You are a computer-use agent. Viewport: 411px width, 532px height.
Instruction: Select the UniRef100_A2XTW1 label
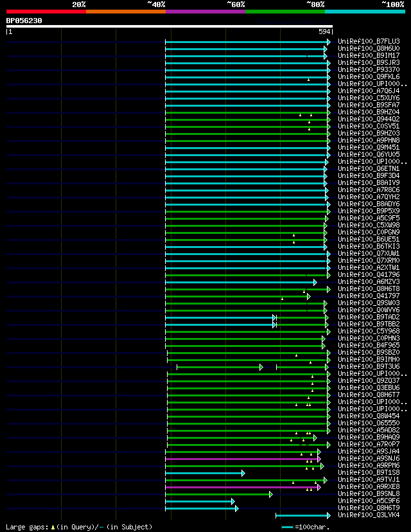click(369, 267)
